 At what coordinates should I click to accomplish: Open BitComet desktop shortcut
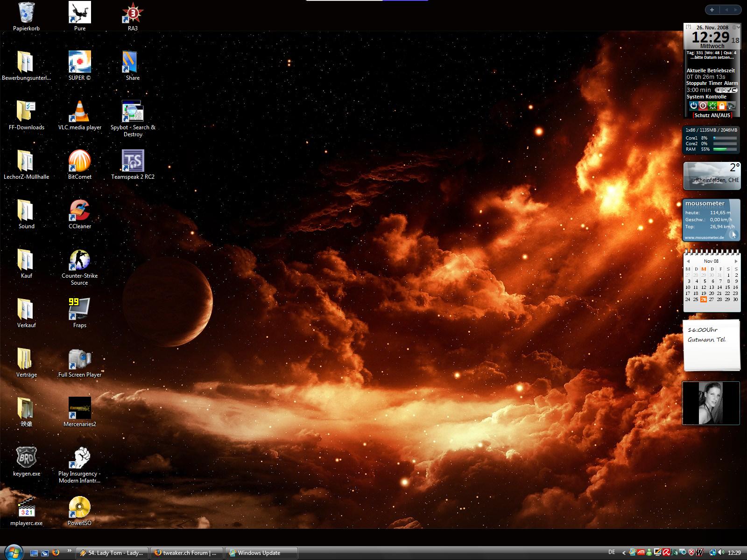pos(79,162)
